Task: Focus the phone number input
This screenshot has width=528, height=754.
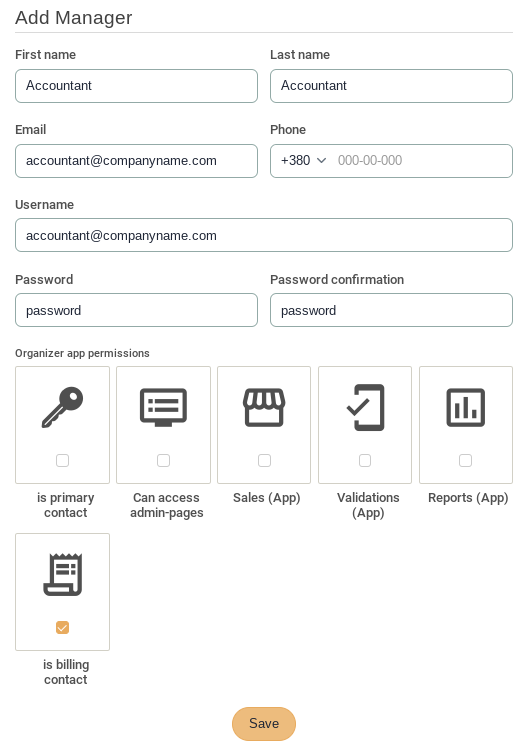Action: (421, 161)
